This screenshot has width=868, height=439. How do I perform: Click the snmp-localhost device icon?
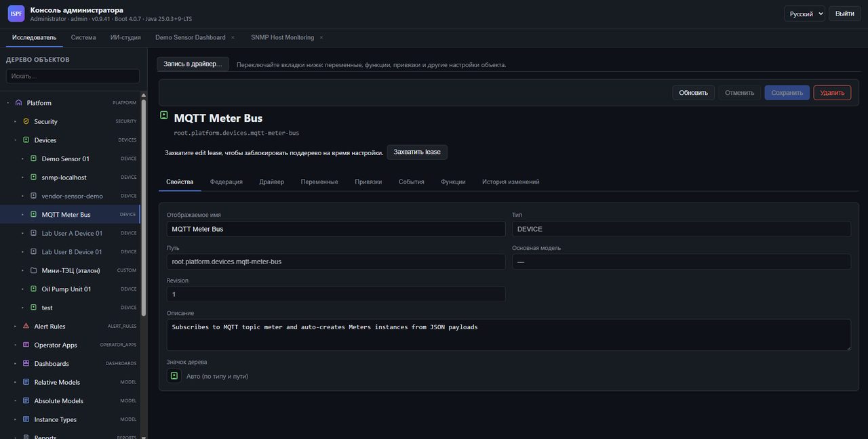click(x=33, y=177)
